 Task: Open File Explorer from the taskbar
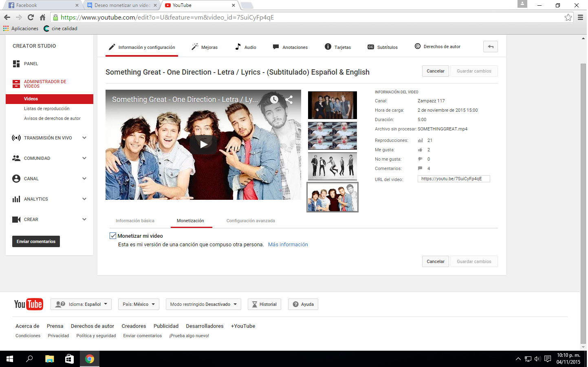click(49, 359)
